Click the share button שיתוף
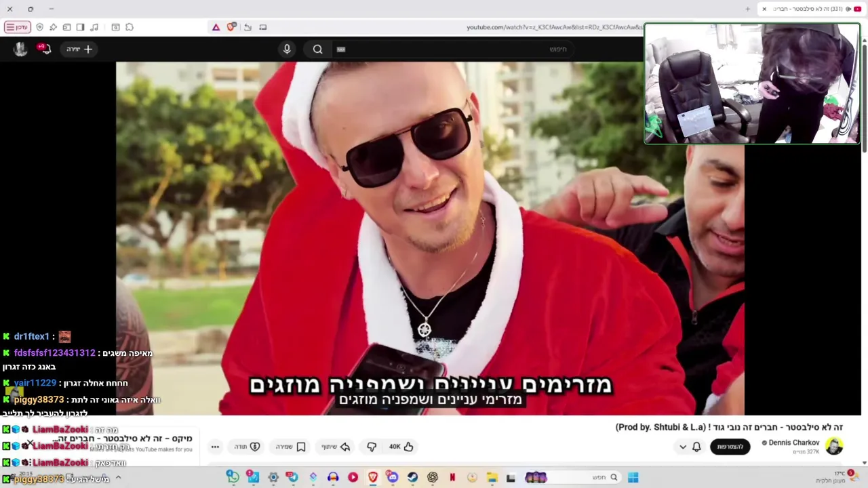This screenshot has height=488, width=868. tap(336, 447)
